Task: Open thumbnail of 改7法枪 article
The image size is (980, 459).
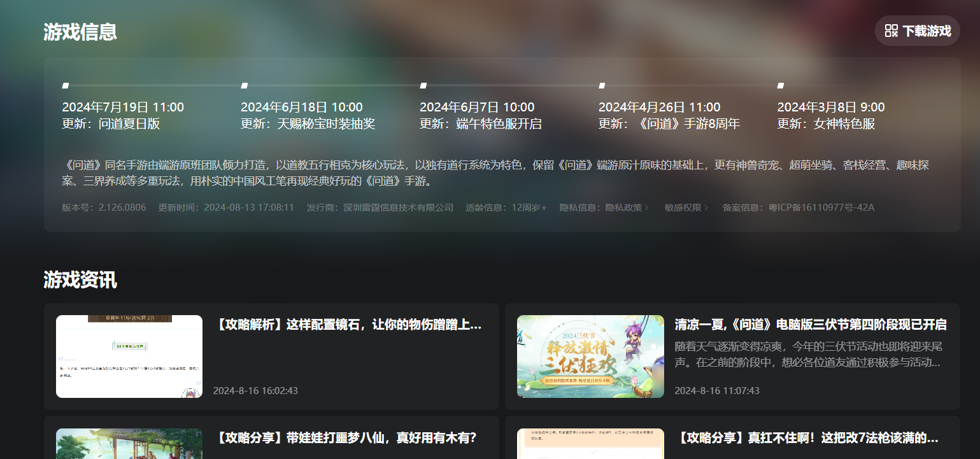Action: [590, 444]
